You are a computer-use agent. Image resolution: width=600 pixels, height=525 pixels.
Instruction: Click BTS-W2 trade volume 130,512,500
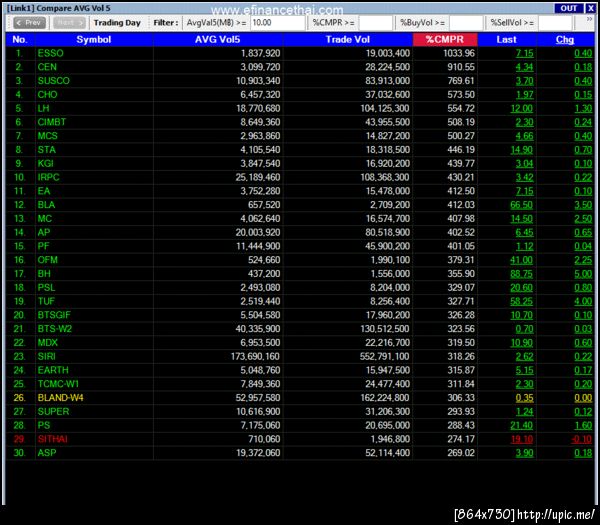pyautogui.click(x=385, y=329)
